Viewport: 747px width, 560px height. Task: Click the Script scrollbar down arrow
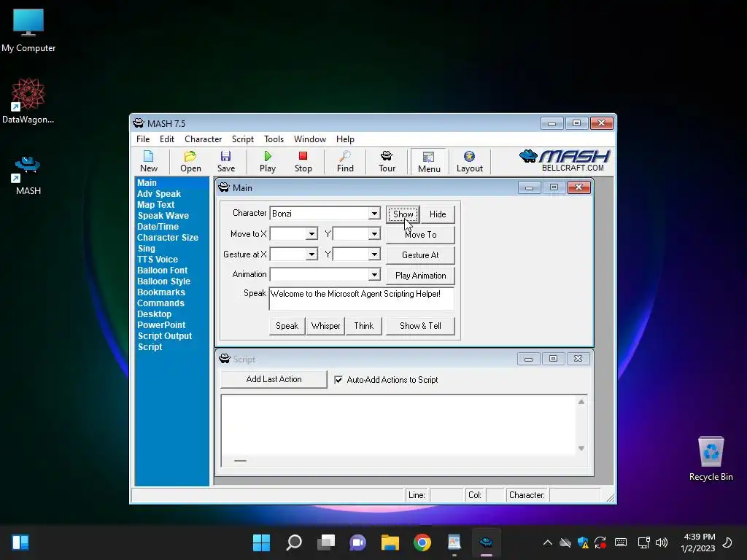(x=581, y=448)
